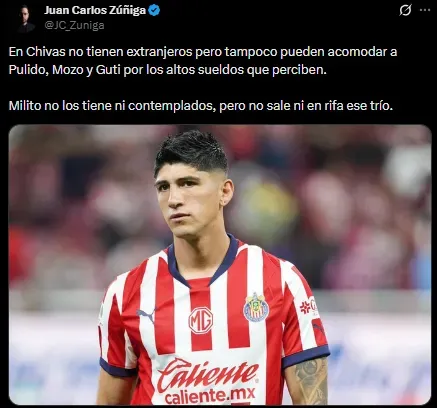This screenshot has height=408, width=437.
Task: Click the Chivas club crest on jersey
Action: point(256,307)
